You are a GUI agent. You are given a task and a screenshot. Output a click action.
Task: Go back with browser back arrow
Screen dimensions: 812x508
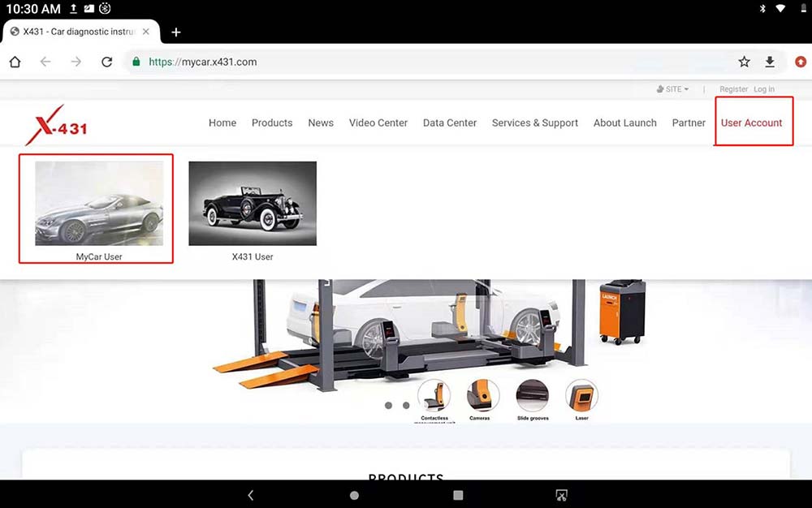click(x=45, y=62)
